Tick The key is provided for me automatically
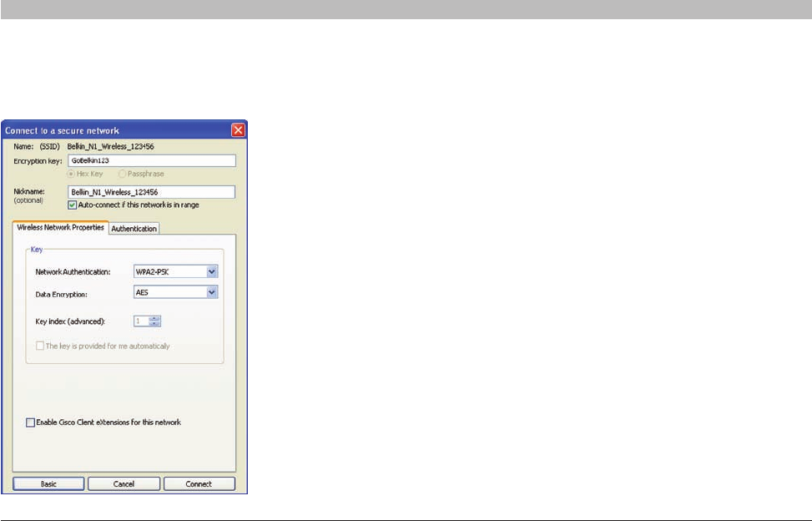This screenshot has width=812, height=521. point(40,346)
